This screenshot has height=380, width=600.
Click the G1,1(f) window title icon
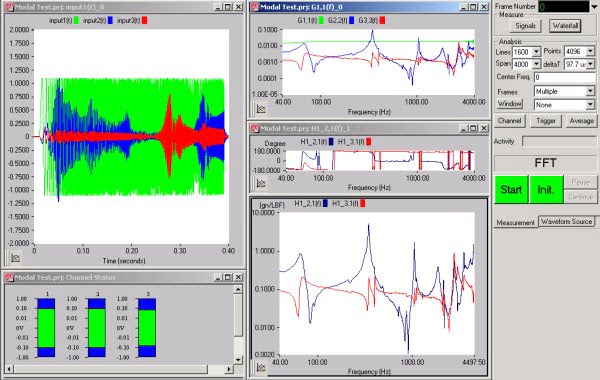pos(255,7)
